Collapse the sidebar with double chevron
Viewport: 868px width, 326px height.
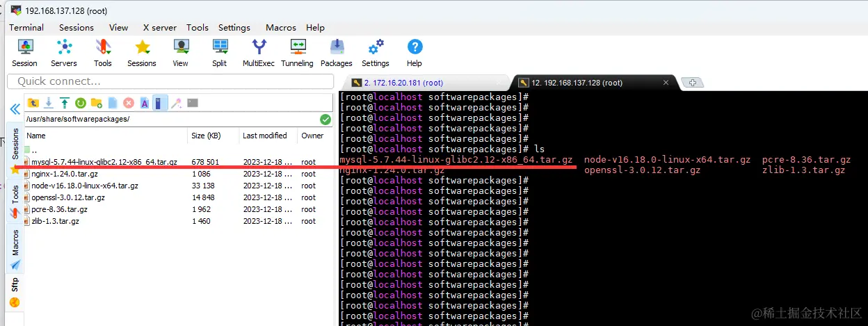pos(14,109)
